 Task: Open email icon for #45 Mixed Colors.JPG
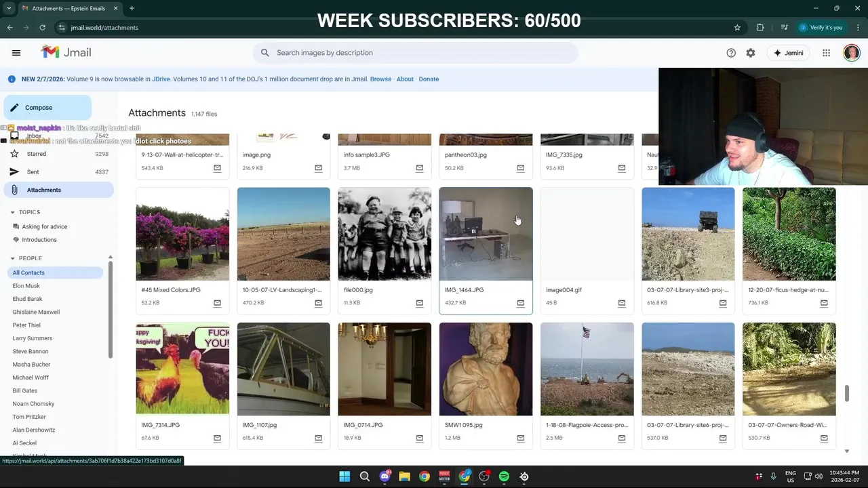tap(218, 303)
